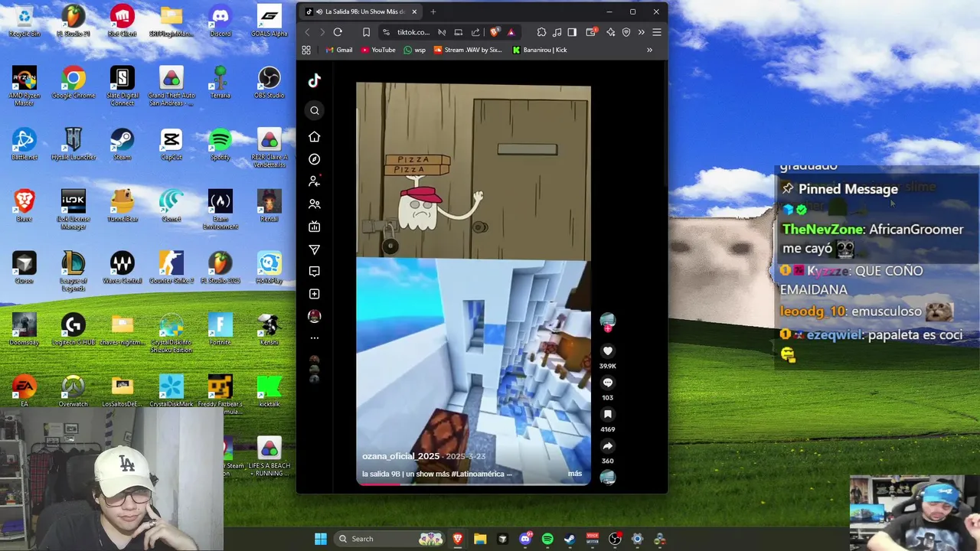Expand the caption with 'más'

[x=575, y=474]
